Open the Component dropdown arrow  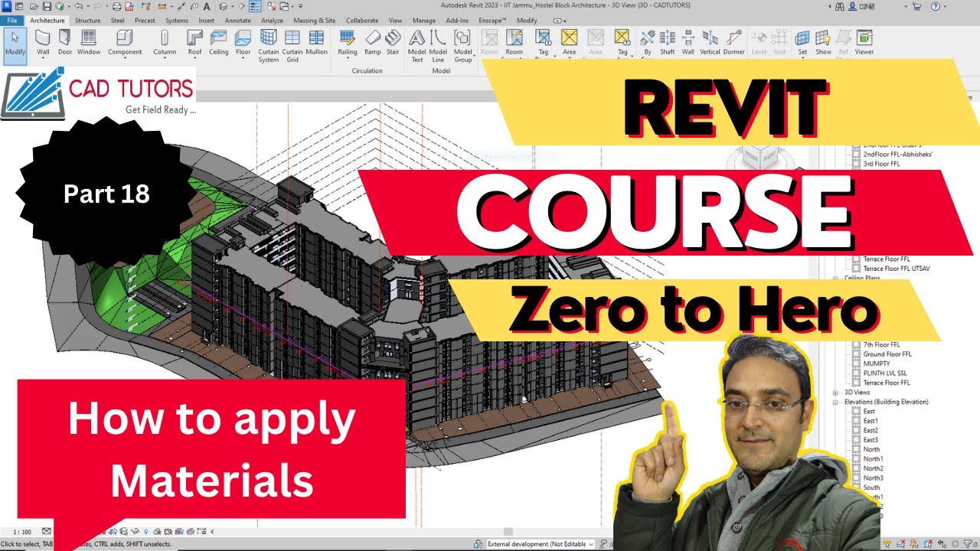125,59
